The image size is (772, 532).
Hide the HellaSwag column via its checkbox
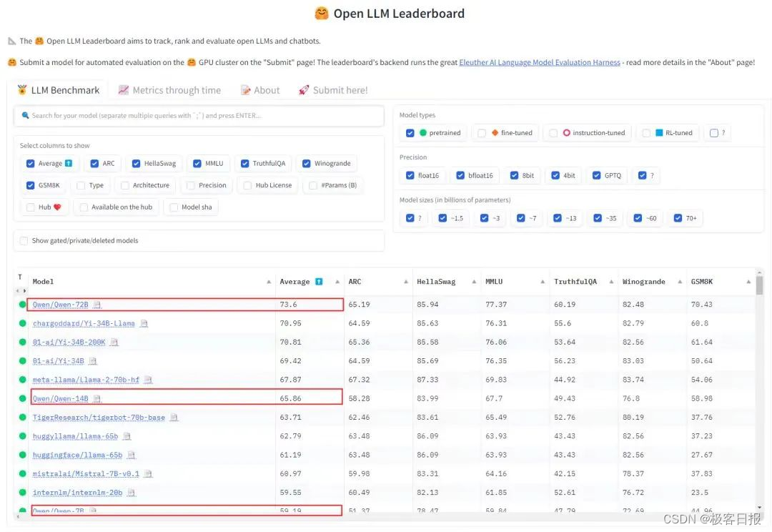pos(136,164)
